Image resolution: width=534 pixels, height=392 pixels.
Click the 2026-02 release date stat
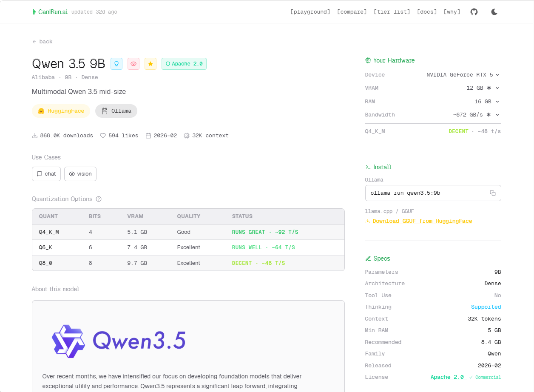point(161,136)
